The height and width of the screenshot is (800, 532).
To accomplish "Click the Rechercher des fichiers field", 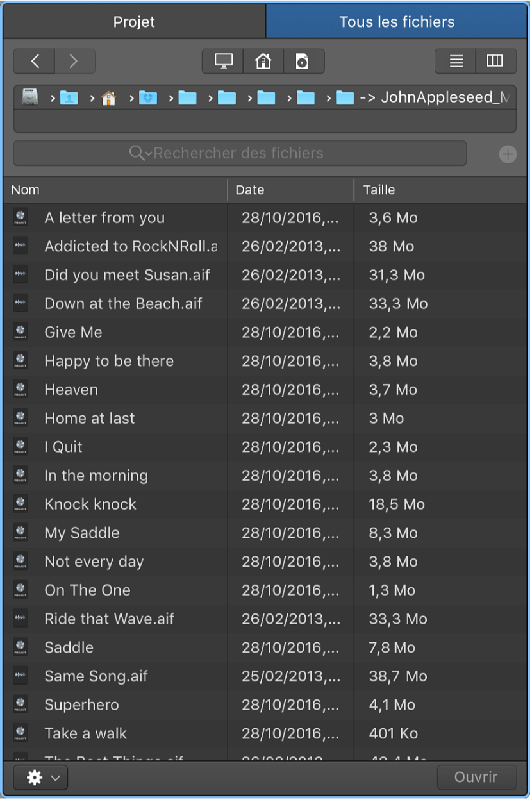I will point(256,153).
